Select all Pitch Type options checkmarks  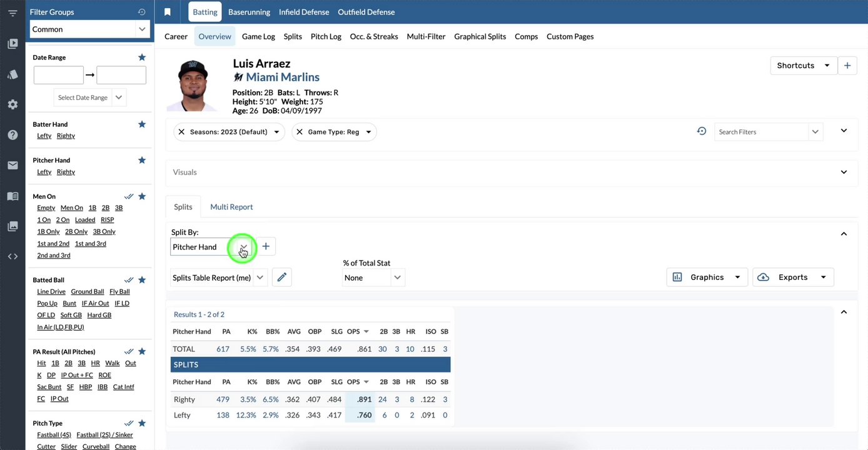(129, 423)
